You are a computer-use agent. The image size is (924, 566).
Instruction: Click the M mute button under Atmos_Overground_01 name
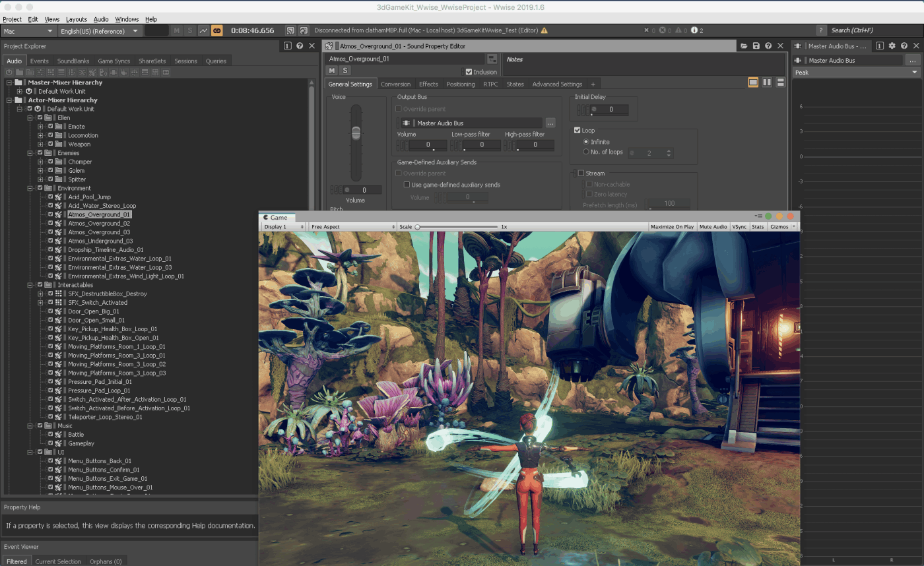tap(332, 71)
